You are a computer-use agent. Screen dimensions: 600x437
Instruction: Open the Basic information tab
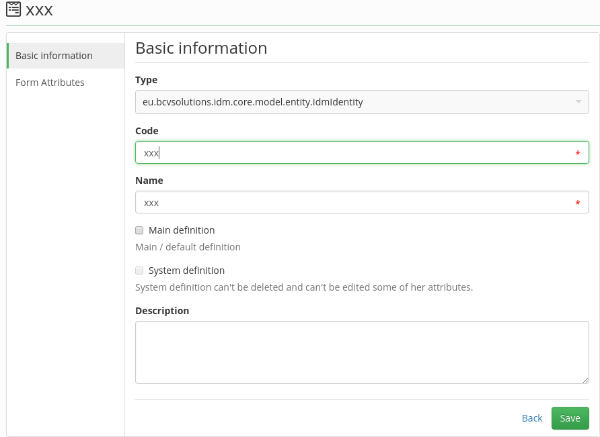(66, 56)
